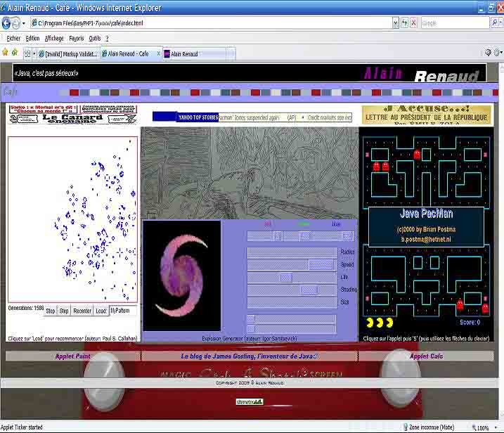Click the Radius slider track
Viewport: 504px width, 433px height.
(x=292, y=252)
